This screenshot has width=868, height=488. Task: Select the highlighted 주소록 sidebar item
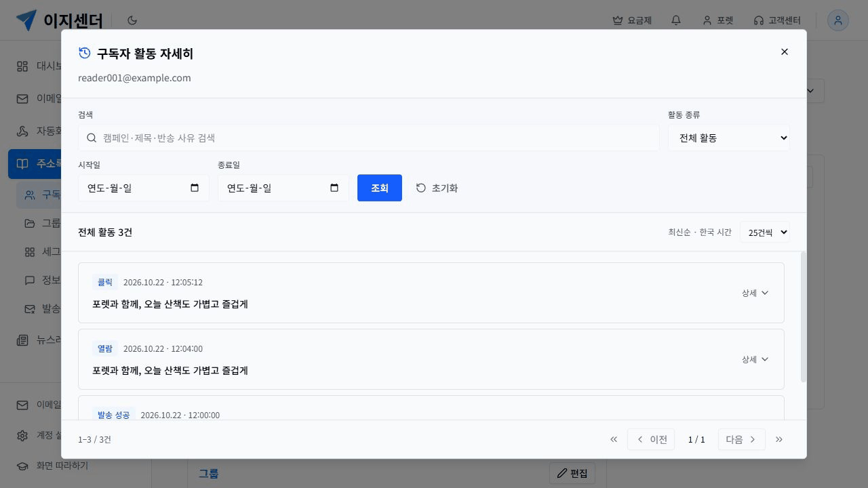click(35, 164)
